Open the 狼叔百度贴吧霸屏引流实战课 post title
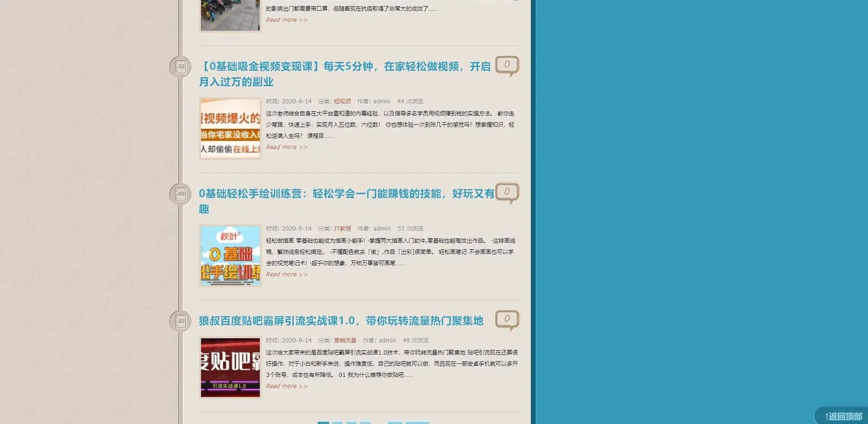Viewport: 868px width, 424px height. click(340, 321)
